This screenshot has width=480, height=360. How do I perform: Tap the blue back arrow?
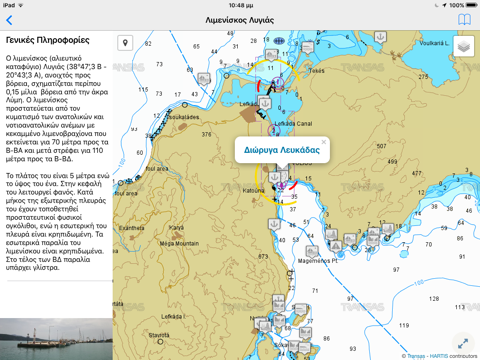pos(9,20)
